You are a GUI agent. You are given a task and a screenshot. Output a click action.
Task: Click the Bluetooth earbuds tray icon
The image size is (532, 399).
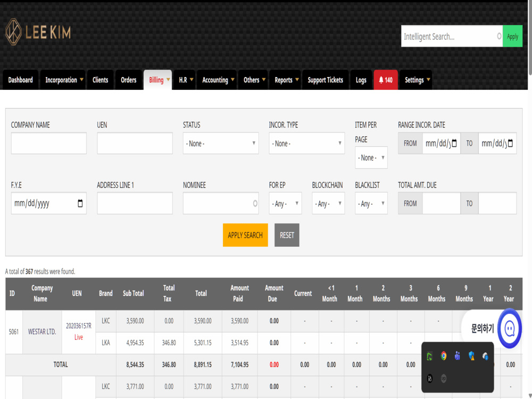click(485, 356)
